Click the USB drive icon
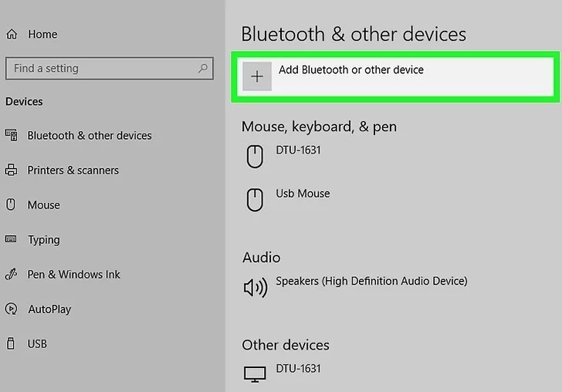This screenshot has height=392, width=562. [11, 343]
